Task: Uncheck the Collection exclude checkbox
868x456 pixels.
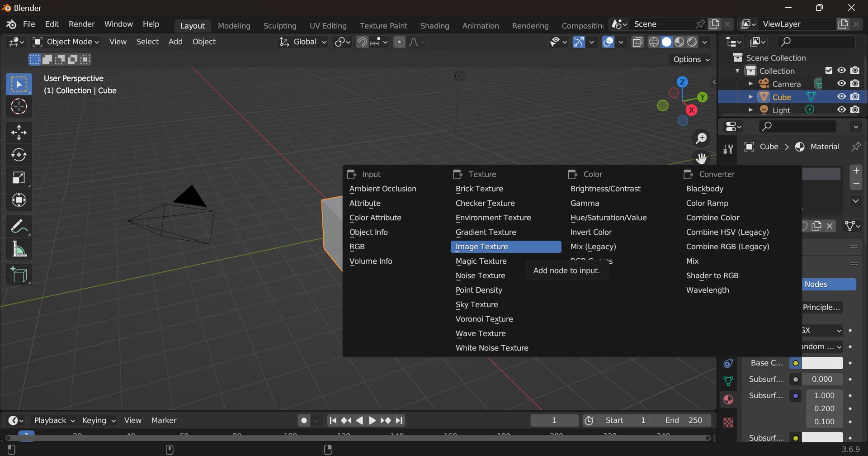Action: pos(828,71)
